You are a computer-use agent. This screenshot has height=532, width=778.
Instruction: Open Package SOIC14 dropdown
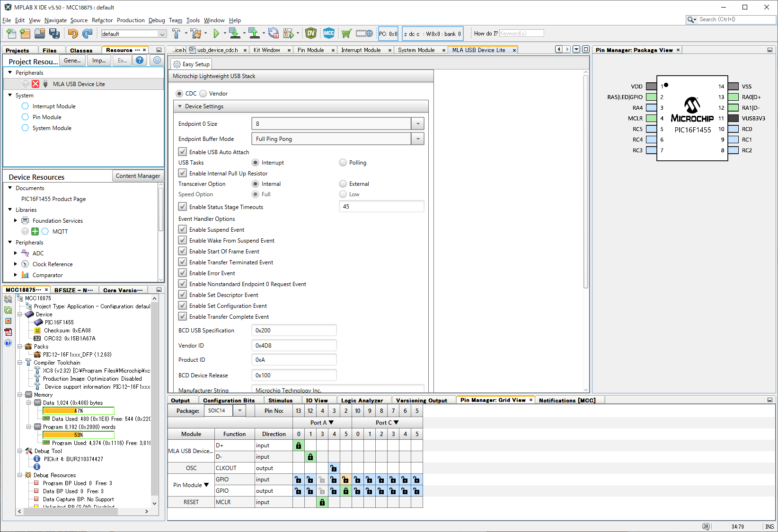[x=240, y=410]
